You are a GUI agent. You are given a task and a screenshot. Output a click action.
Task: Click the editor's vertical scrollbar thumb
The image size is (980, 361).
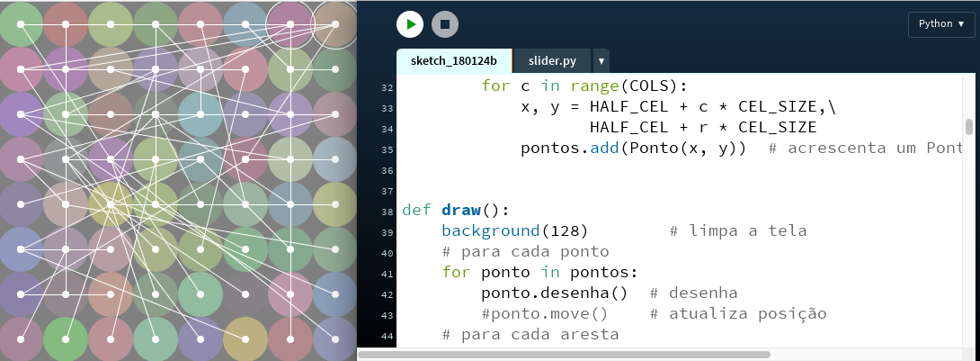click(x=968, y=126)
